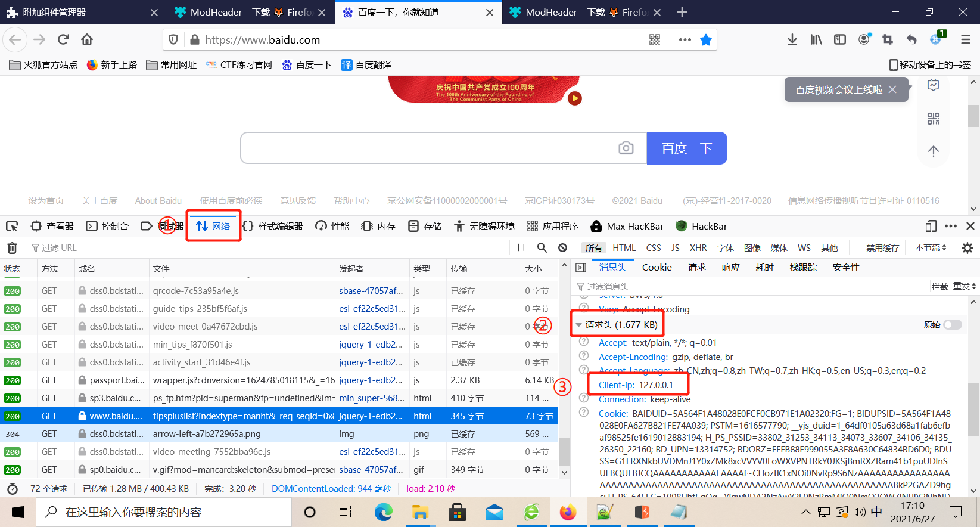Pick an element with the inspector picker
The image size is (980, 527).
(12, 226)
